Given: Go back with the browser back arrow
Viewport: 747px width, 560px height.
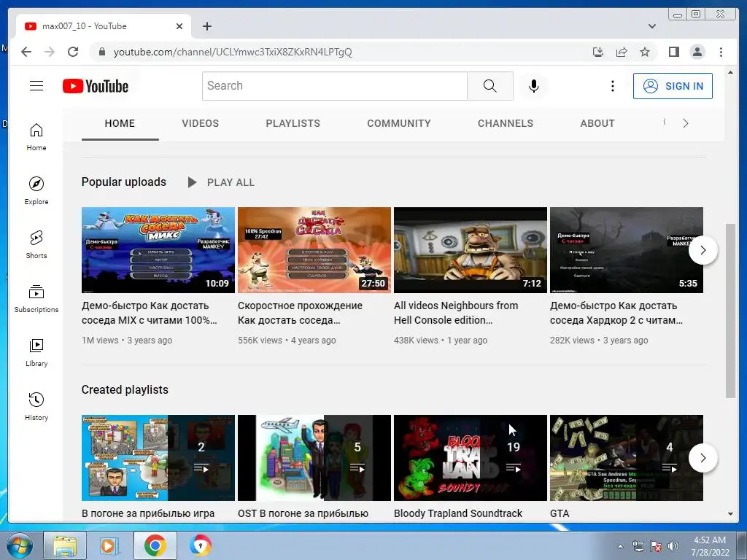Looking at the screenshot, I should pyautogui.click(x=26, y=52).
